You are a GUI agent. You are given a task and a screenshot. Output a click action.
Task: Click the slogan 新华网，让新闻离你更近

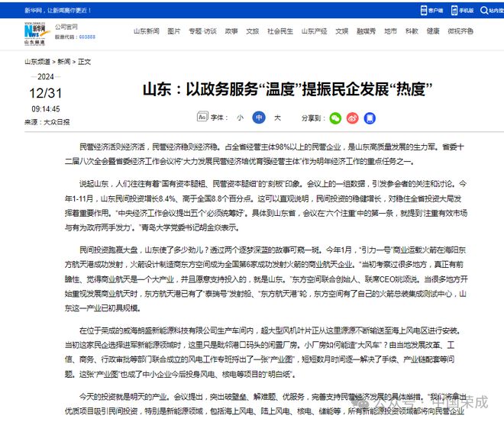click(x=58, y=10)
